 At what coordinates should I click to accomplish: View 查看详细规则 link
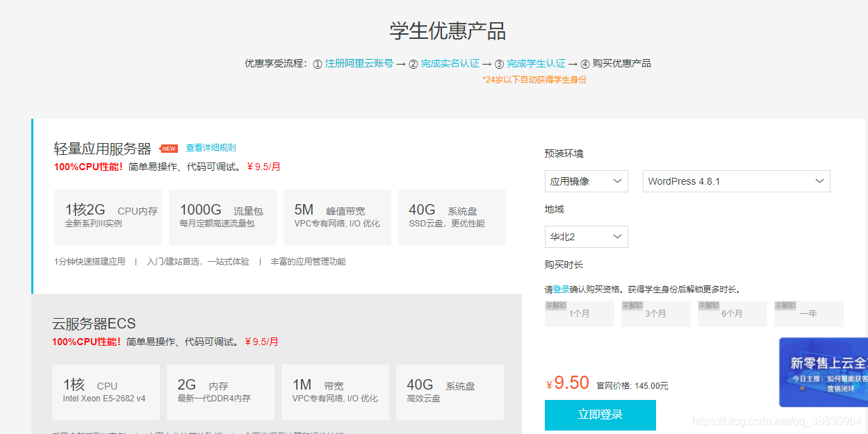(211, 148)
